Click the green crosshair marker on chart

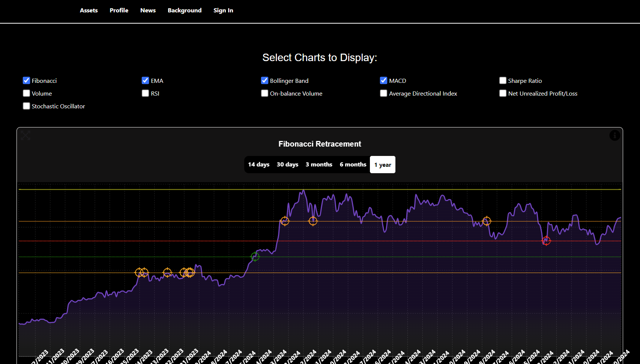pyautogui.click(x=255, y=257)
